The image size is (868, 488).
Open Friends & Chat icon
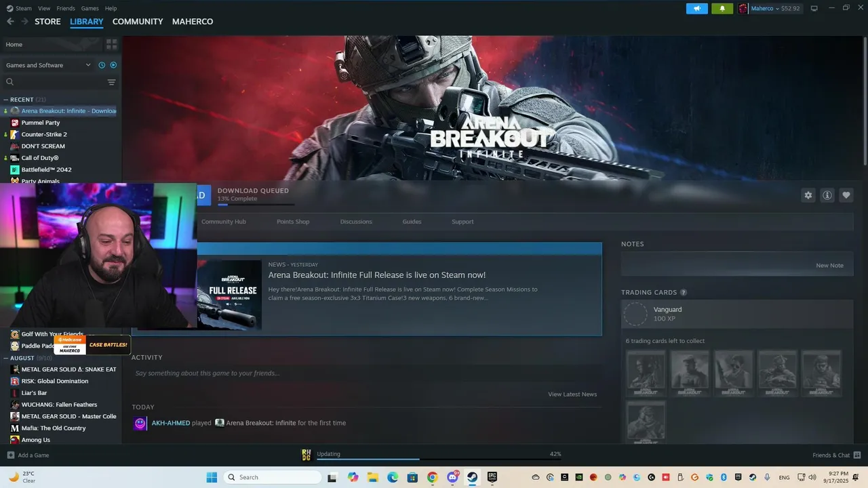(857, 455)
